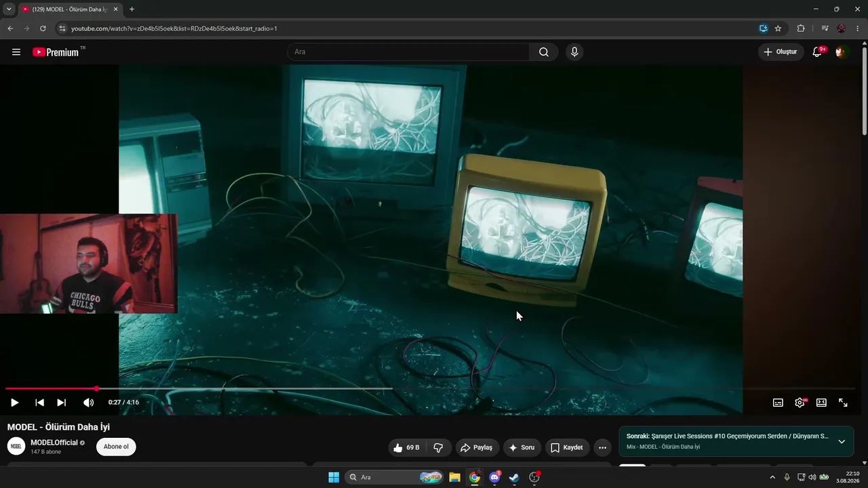Open Discord from the taskbar
The width and height of the screenshot is (868, 488).
click(494, 477)
